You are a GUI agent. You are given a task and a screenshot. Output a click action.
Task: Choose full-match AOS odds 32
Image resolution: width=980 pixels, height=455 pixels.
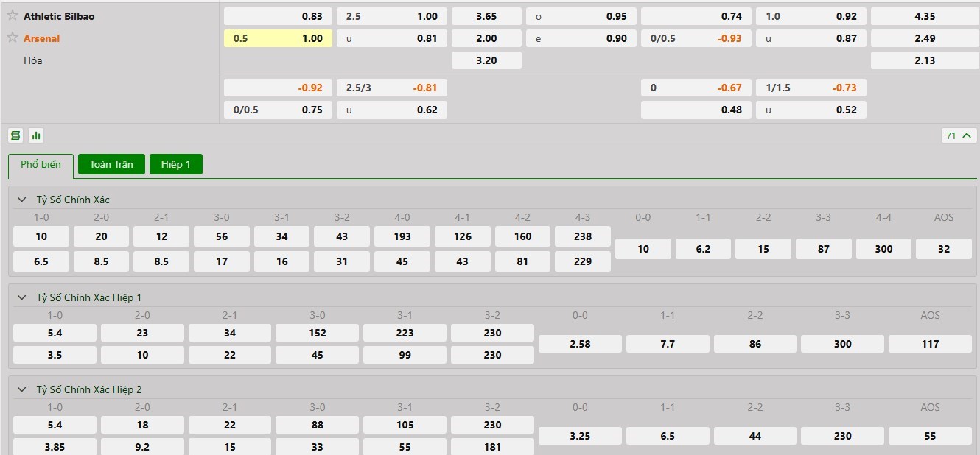944,249
